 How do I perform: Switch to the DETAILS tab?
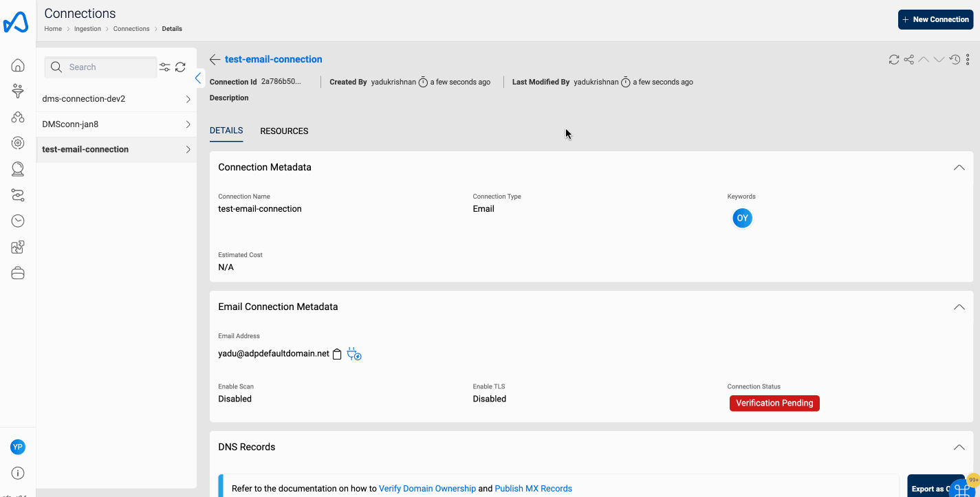pyautogui.click(x=226, y=131)
